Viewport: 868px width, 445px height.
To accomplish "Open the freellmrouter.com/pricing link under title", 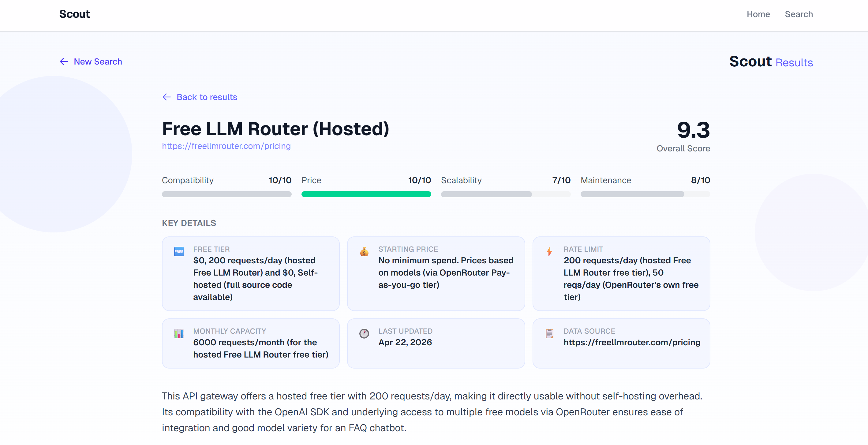I will pos(226,146).
